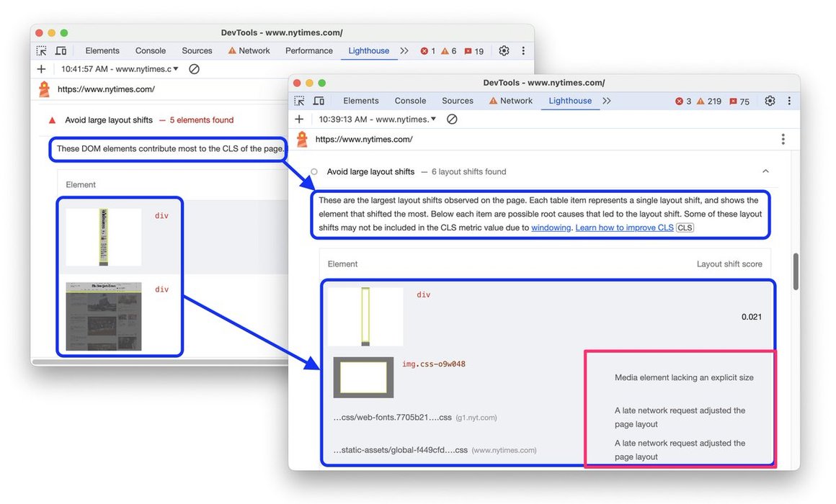Viewport: 836px width, 504px height.
Task: Click red div label beside first thumbnail, back window
Action: 161,216
